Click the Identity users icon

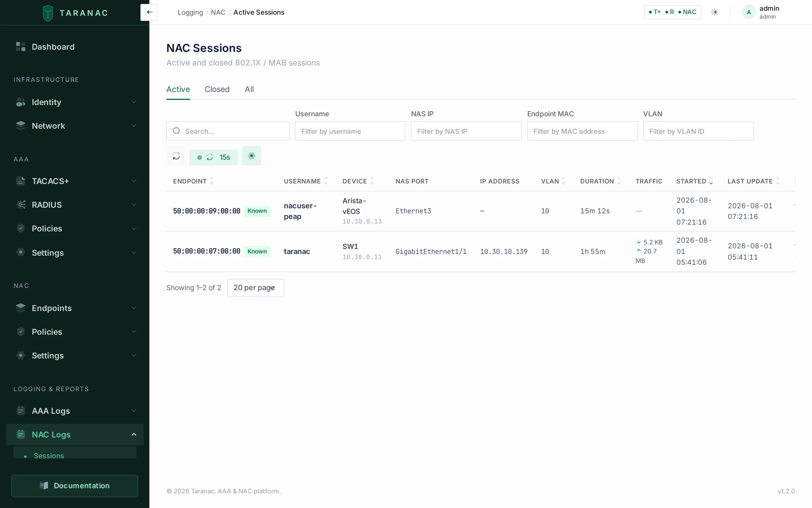coord(21,102)
